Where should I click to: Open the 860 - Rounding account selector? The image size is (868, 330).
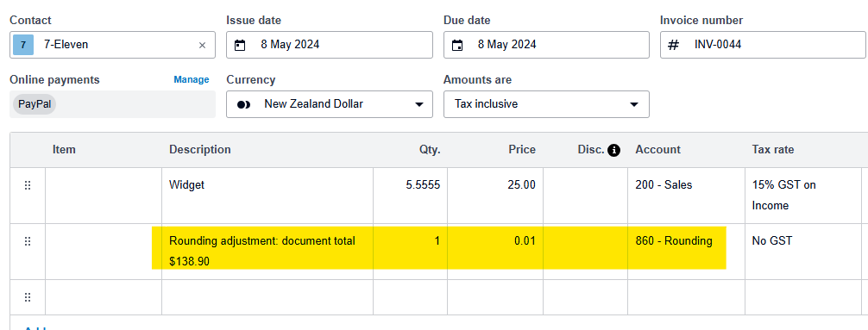click(686, 252)
